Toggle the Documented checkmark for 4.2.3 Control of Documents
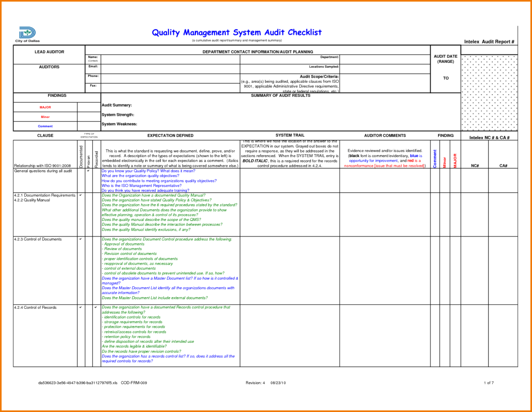This screenshot has width=532, height=412. (80, 240)
